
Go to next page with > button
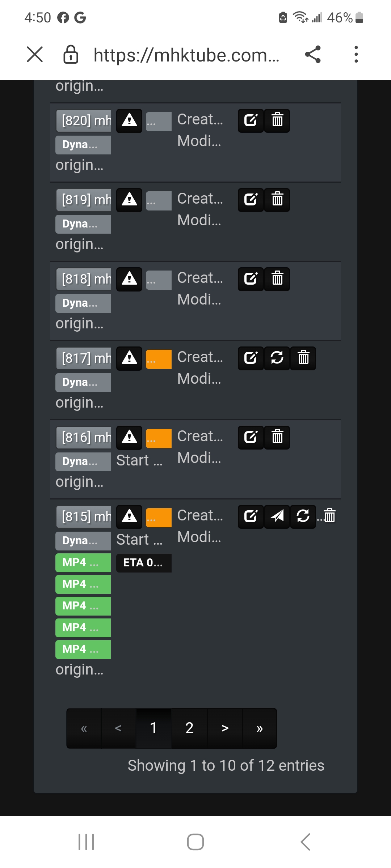tap(225, 728)
